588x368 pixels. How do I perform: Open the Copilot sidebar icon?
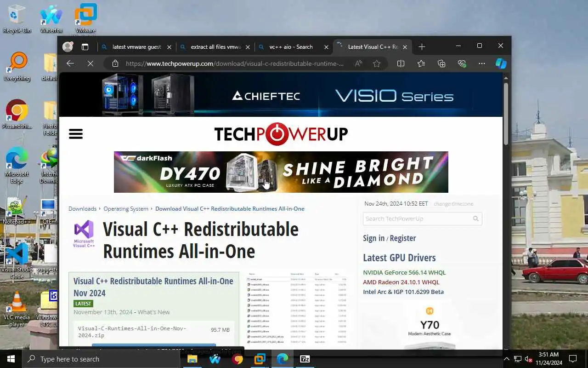click(501, 63)
